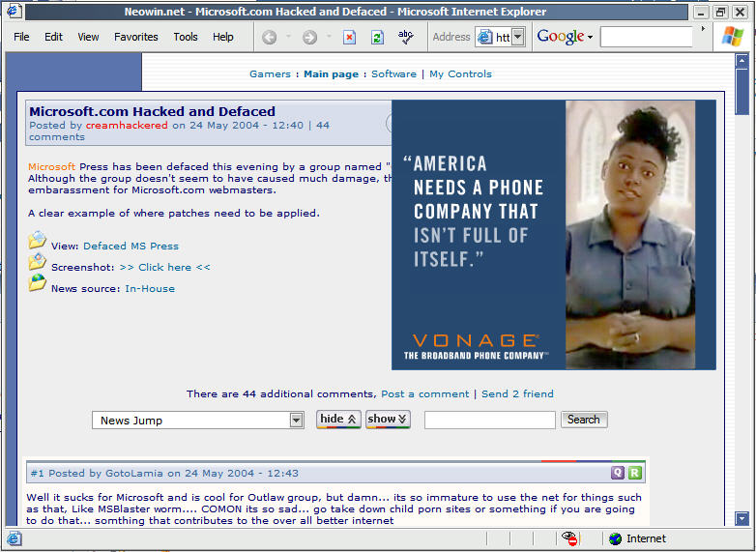Click the green R reply icon on comment #1
Viewport: 756px width, 552px height.
point(635,473)
